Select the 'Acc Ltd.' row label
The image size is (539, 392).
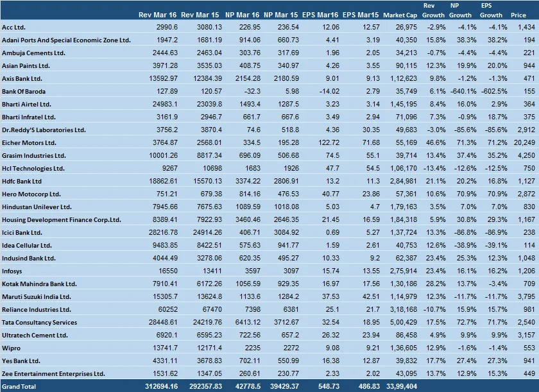click(13, 27)
